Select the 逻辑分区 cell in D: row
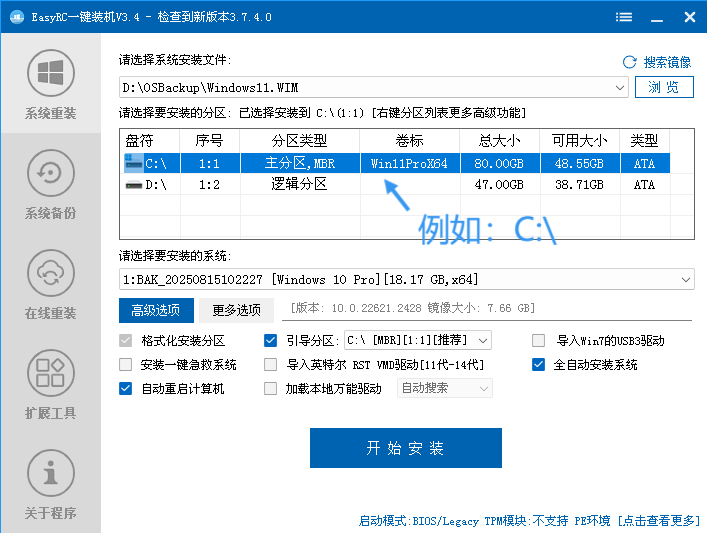707x533 pixels. pos(300,184)
